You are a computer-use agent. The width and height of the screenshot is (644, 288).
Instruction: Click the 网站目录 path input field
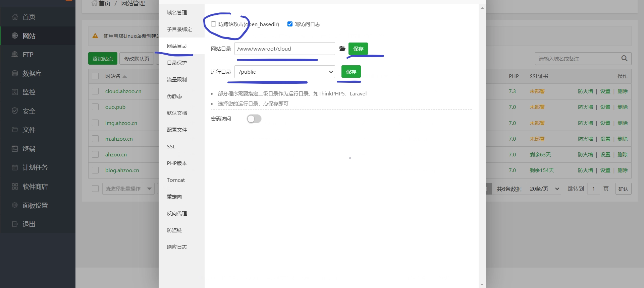click(285, 49)
